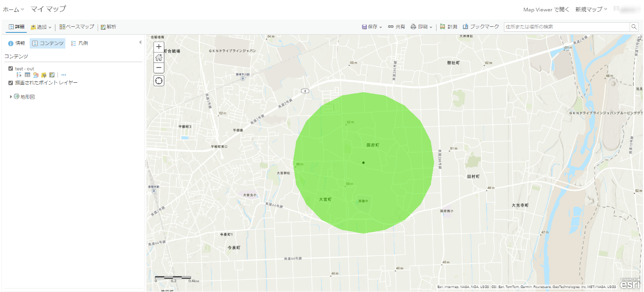
Task: Open change style icon under test - out
Action: (36, 75)
